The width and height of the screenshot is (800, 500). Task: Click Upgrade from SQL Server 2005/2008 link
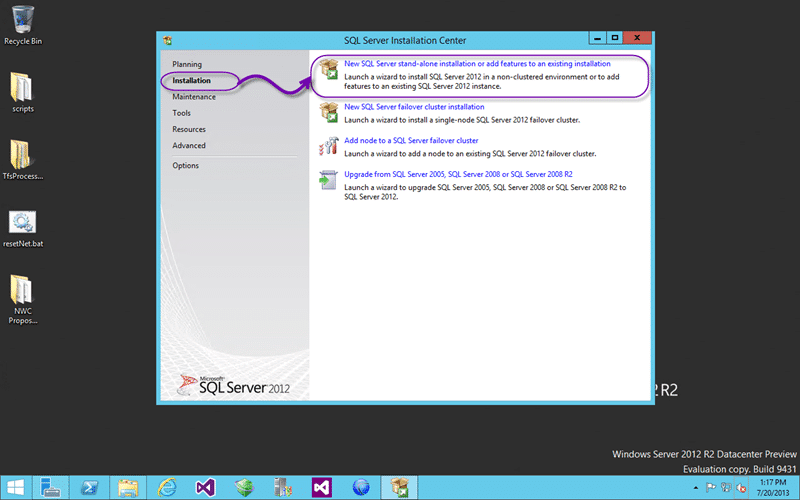click(458, 174)
